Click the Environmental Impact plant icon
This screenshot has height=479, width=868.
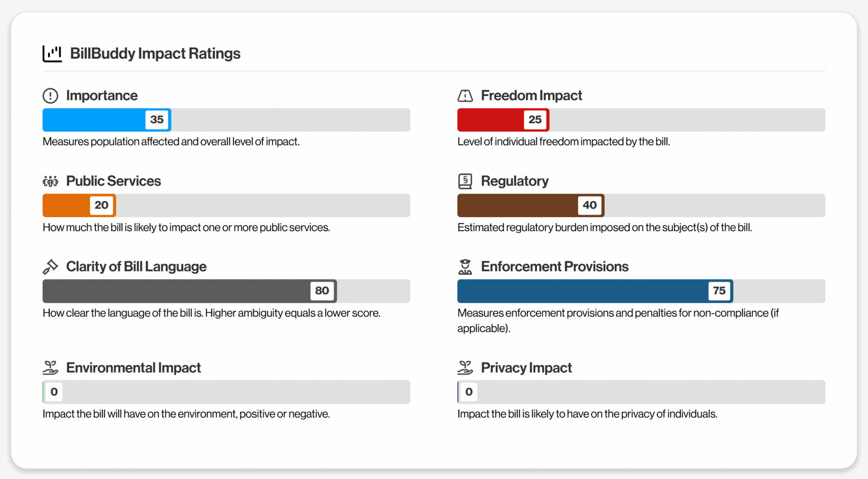pyautogui.click(x=50, y=368)
